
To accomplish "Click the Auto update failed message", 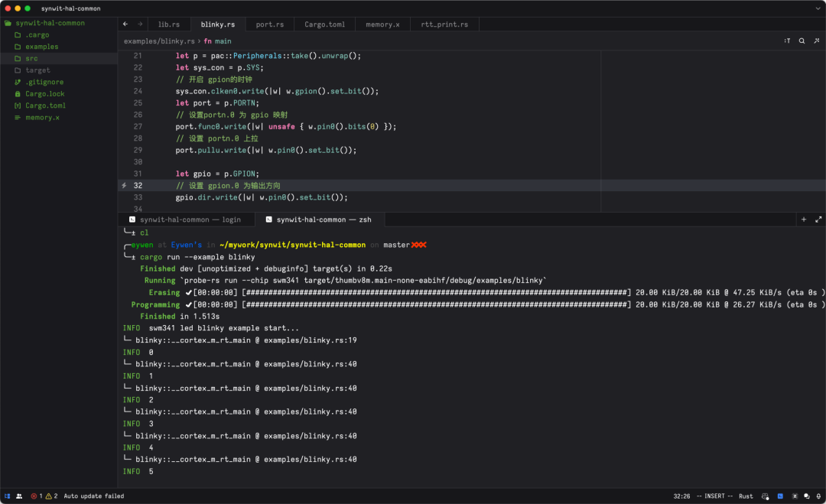I will point(93,496).
